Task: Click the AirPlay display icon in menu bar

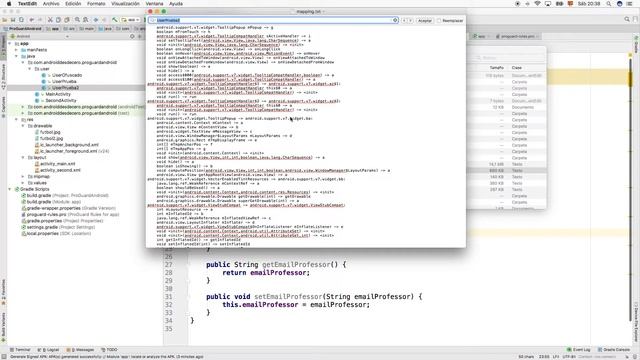Action: point(548,4)
